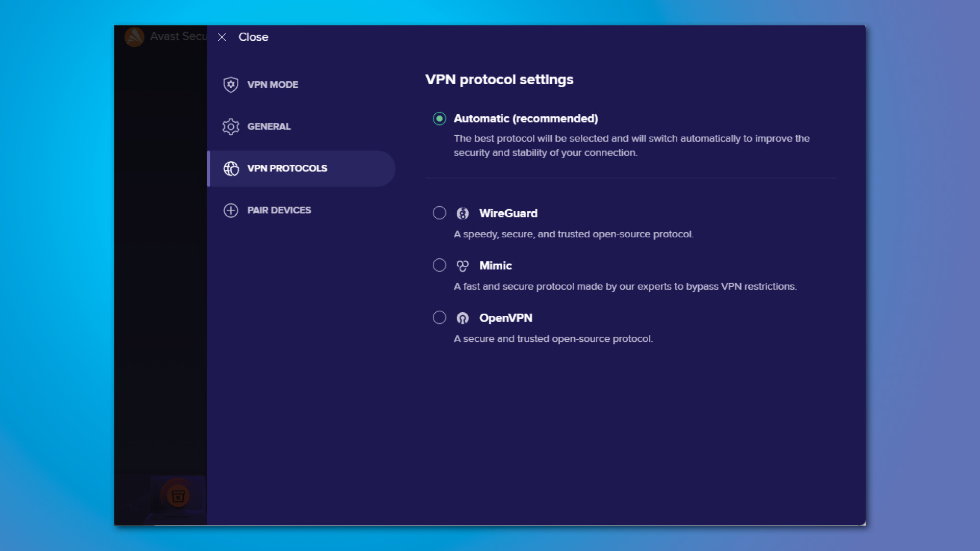The height and width of the screenshot is (551, 980).
Task: Click the WireGuard protocol logo icon
Action: [462, 214]
